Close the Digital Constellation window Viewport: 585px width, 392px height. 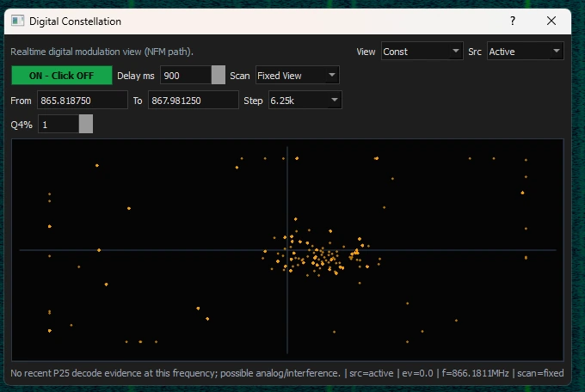[x=551, y=21]
